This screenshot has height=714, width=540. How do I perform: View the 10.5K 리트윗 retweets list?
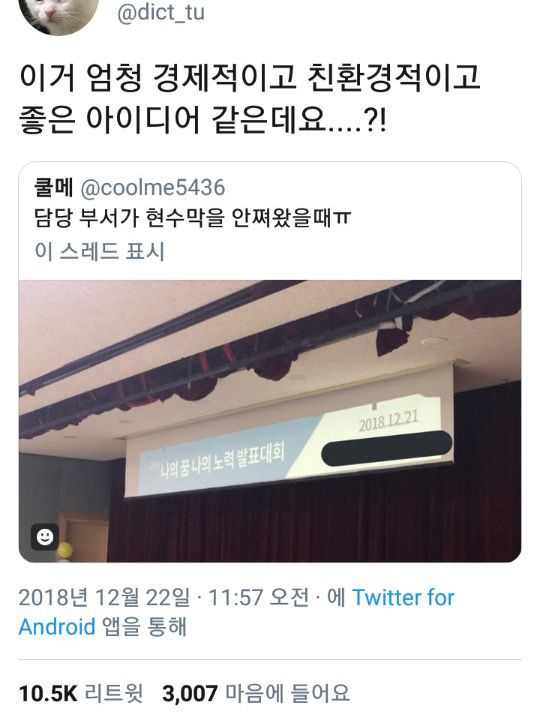(x=81, y=693)
